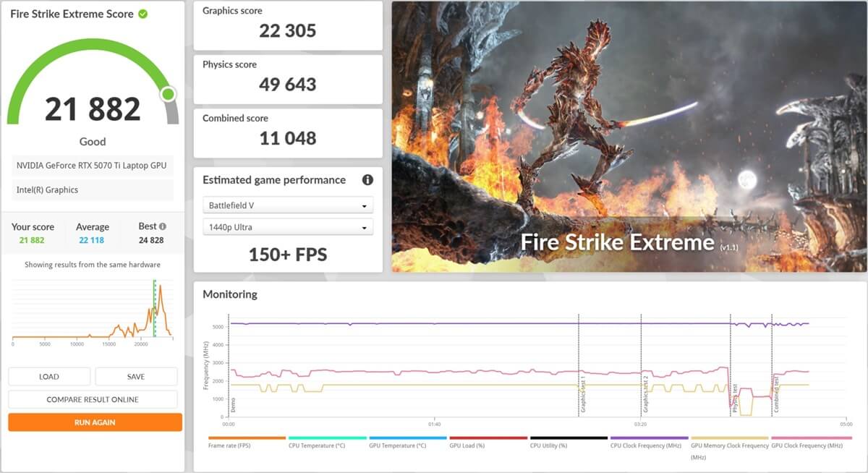Viewport: 868px width, 473px height.
Task: Click the Physics test marker in the monitoring chart
Action: click(x=733, y=398)
